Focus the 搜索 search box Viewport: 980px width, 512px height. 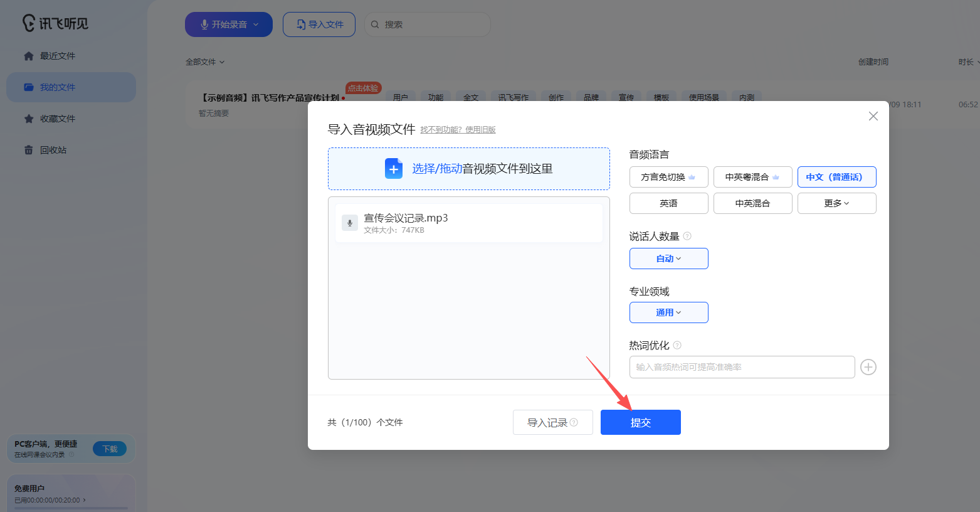point(428,24)
